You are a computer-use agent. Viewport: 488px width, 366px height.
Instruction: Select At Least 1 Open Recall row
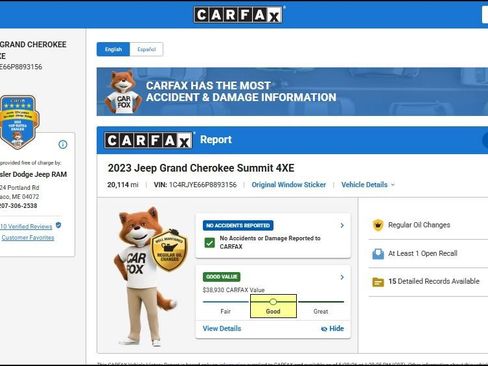[x=428, y=253]
